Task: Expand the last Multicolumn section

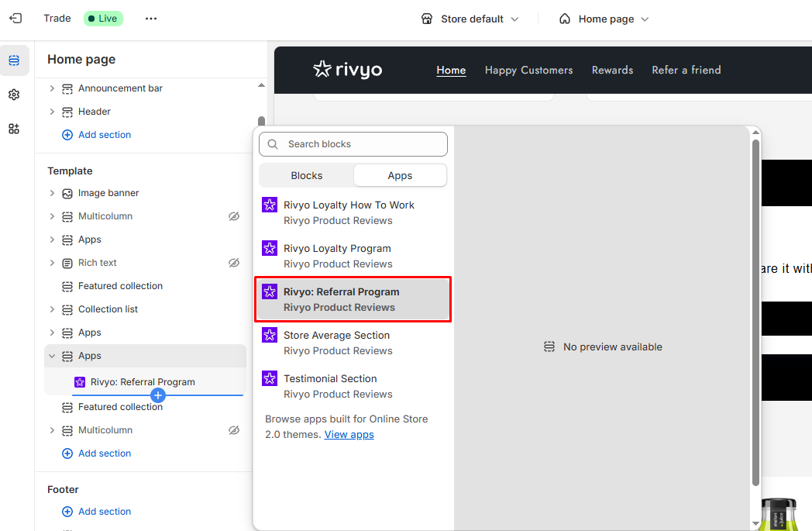Action: click(x=52, y=430)
